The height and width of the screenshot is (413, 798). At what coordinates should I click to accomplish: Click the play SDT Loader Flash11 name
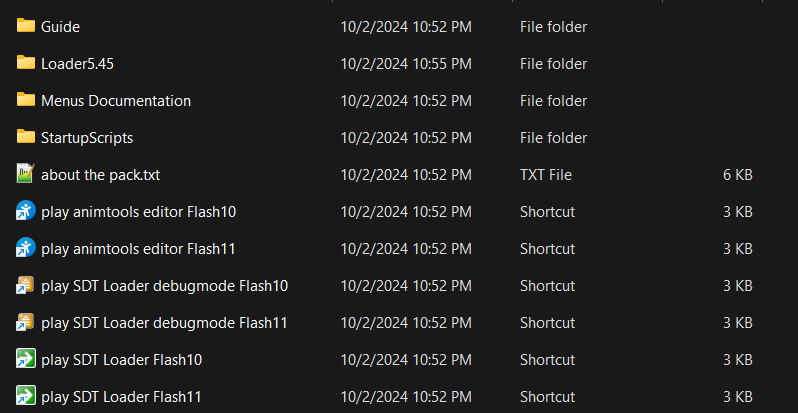[x=121, y=397]
